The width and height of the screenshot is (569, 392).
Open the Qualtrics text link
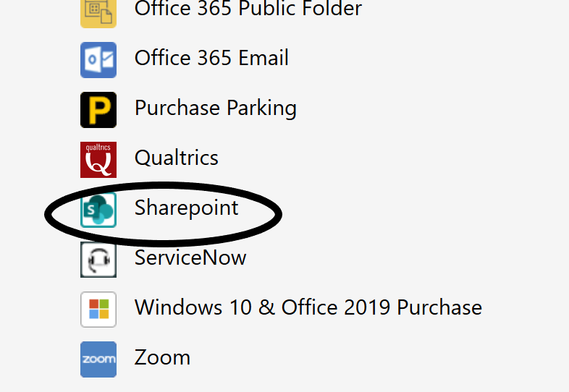coord(176,158)
